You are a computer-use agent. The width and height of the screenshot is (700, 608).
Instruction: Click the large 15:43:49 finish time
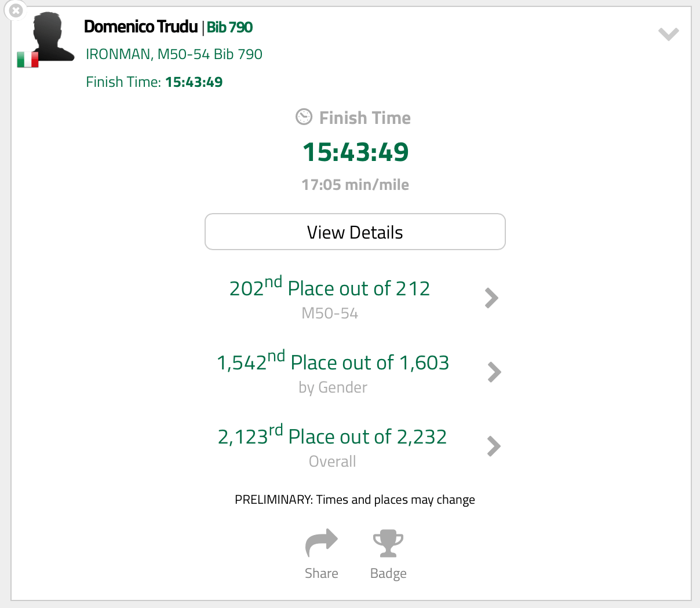coord(355,152)
